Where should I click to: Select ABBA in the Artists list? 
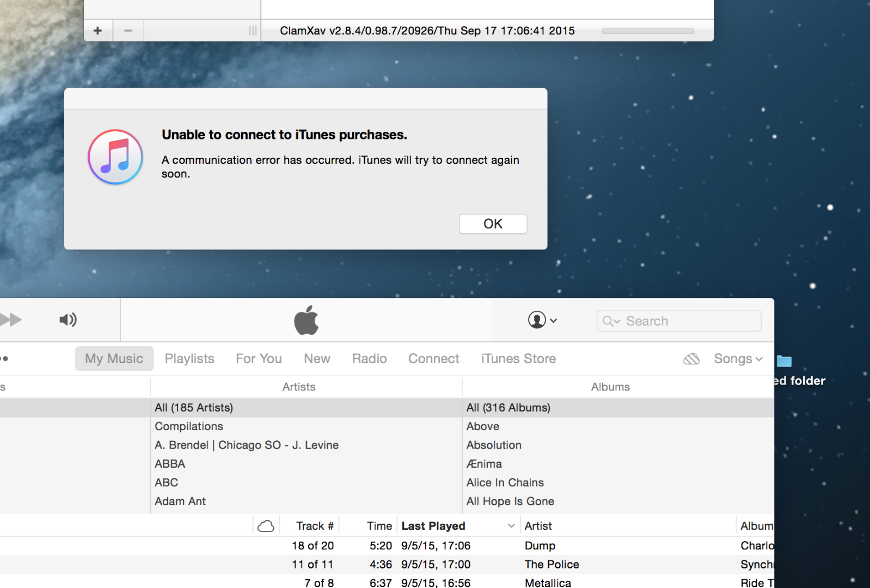pyautogui.click(x=306, y=464)
